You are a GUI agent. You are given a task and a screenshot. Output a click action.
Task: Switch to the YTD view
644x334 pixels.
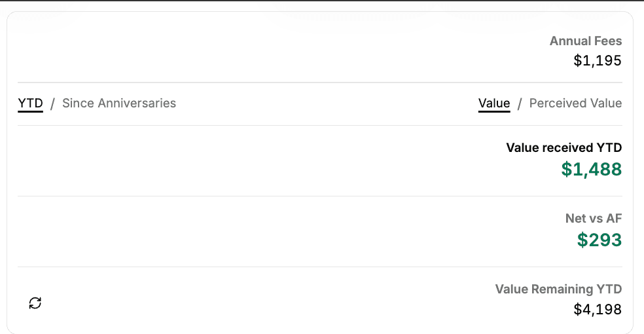30,103
